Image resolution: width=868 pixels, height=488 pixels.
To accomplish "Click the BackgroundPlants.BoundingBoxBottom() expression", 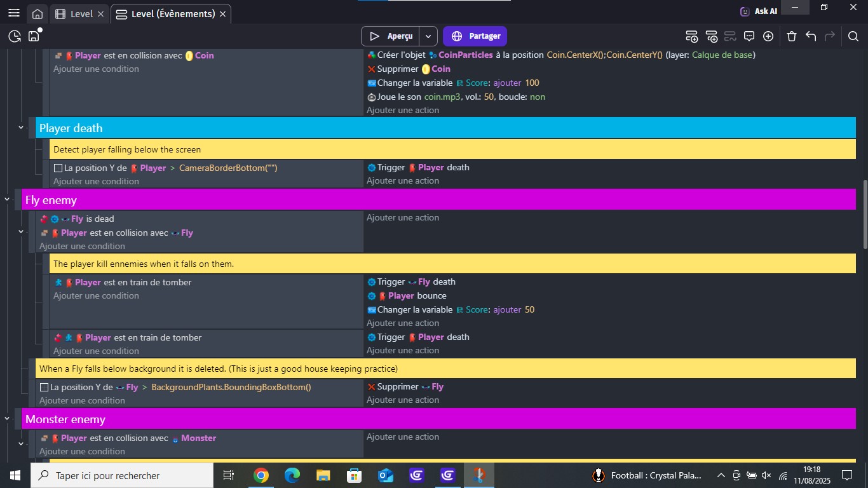I will coord(231,387).
